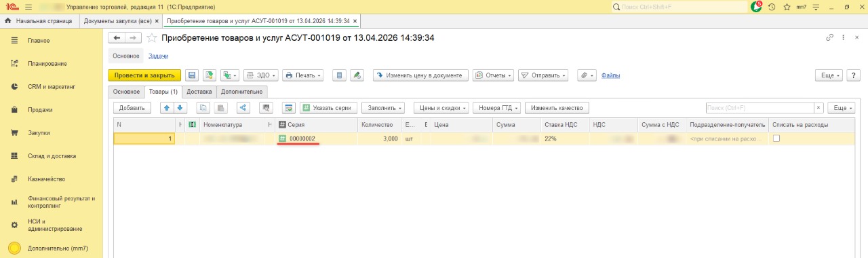Click Провести и закрыть
Image resolution: width=868 pixels, height=258 pixels.
pos(144,75)
